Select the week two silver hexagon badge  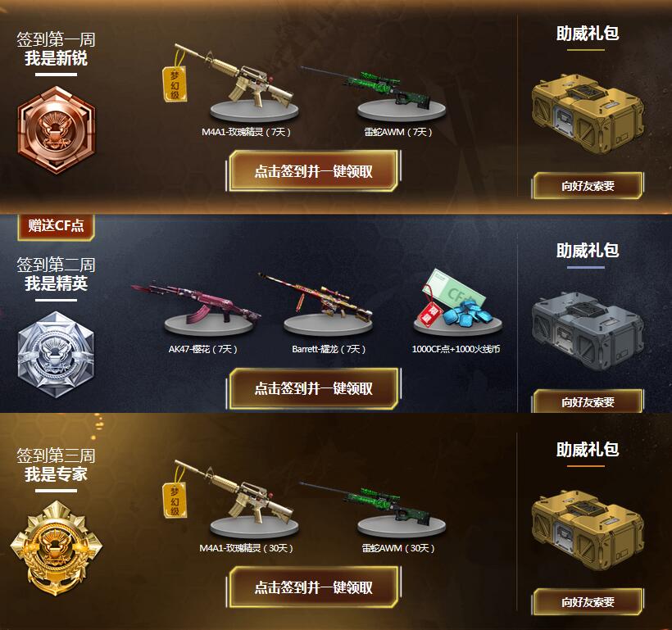coord(57,356)
